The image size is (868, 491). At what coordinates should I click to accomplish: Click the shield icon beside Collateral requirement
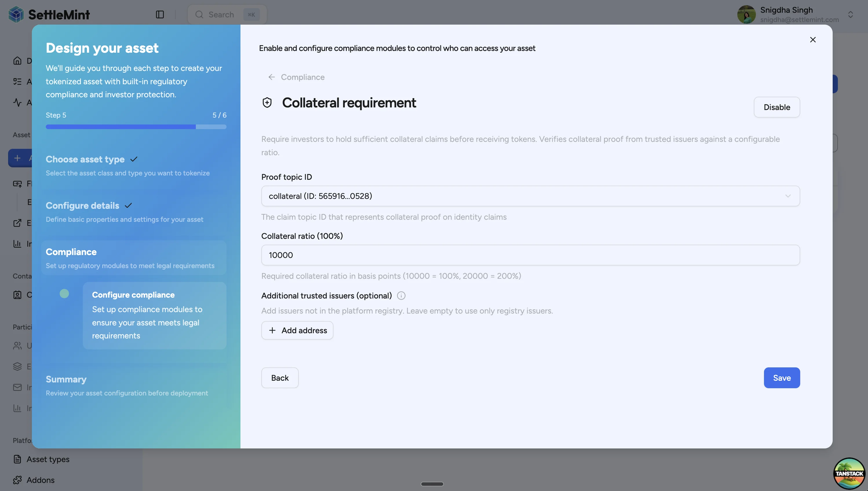pyautogui.click(x=267, y=102)
